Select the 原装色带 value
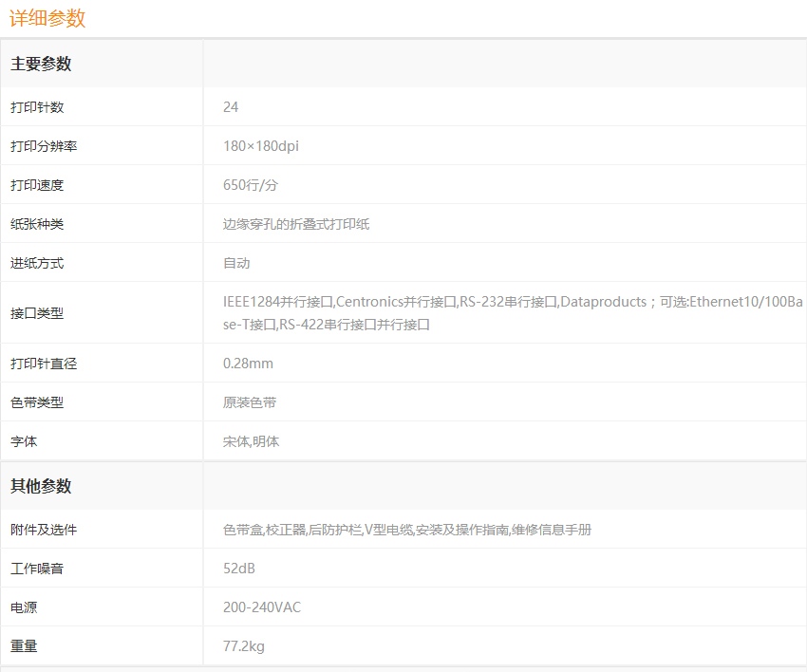The width and height of the screenshot is (807, 672). point(250,402)
